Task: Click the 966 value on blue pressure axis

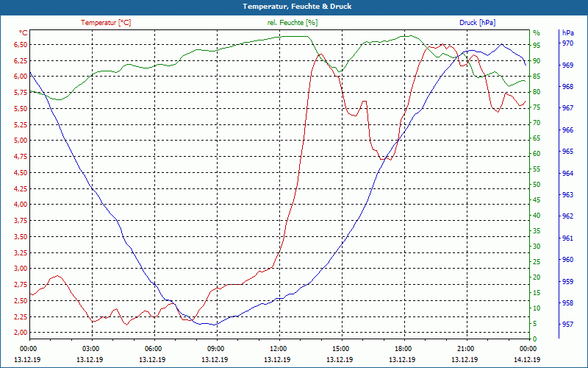Action: coord(567,130)
